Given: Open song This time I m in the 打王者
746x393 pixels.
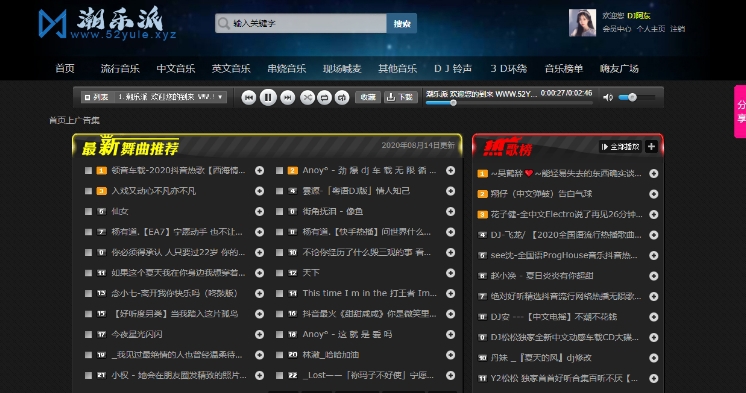Looking at the screenshot, I should pyautogui.click(x=369, y=294).
